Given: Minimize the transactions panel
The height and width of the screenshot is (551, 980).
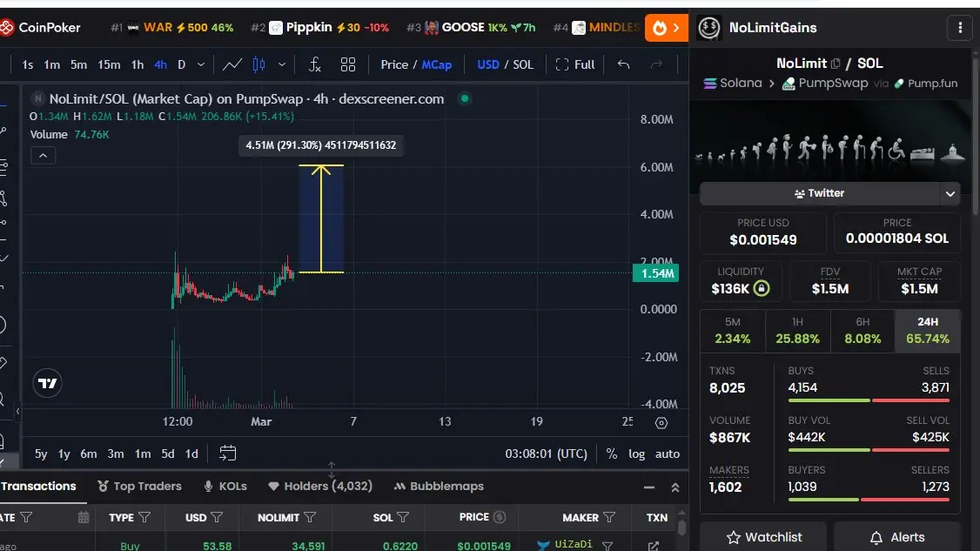Looking at the screenshot, I should click(649, 487).
